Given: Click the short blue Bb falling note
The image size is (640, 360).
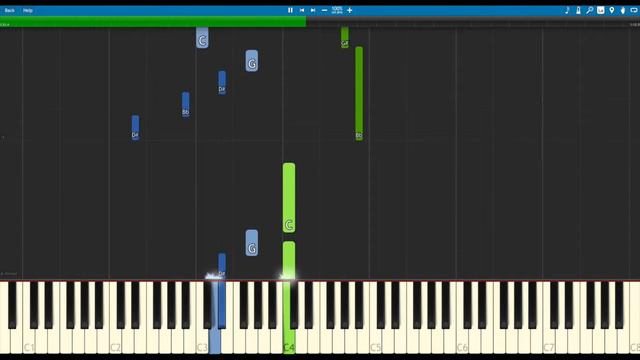Looking at the screenshot, I should 186,104.
